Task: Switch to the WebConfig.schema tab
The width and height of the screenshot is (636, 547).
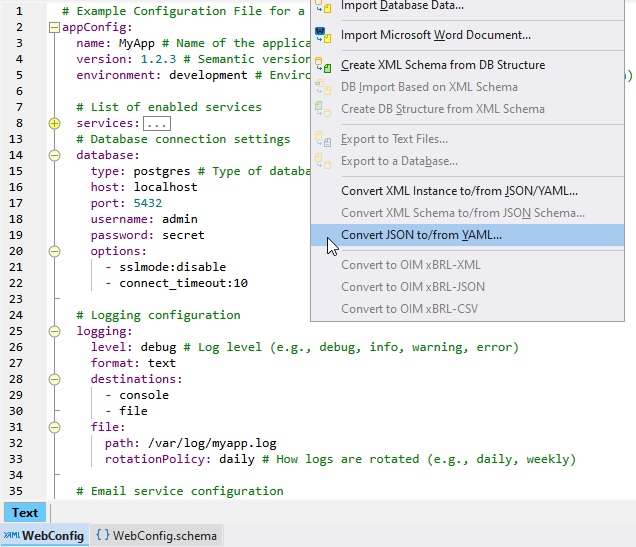Action: [x=155, y=536]
